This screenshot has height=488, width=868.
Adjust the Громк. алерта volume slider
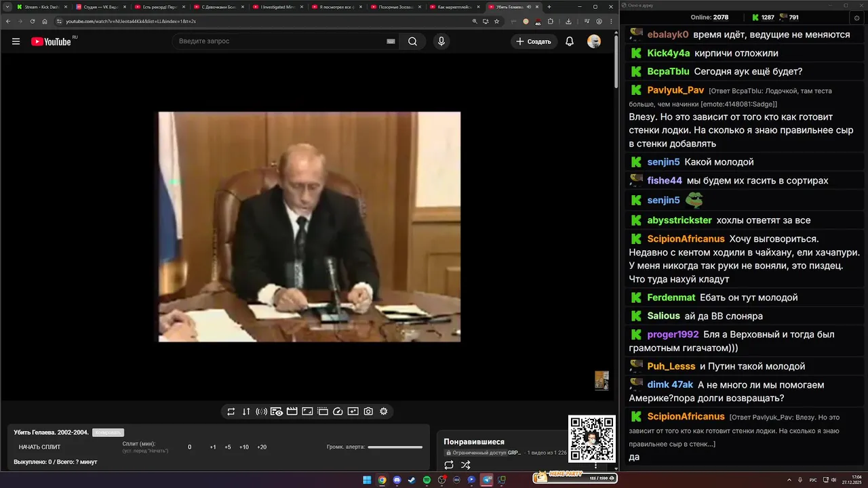(395, 447)
